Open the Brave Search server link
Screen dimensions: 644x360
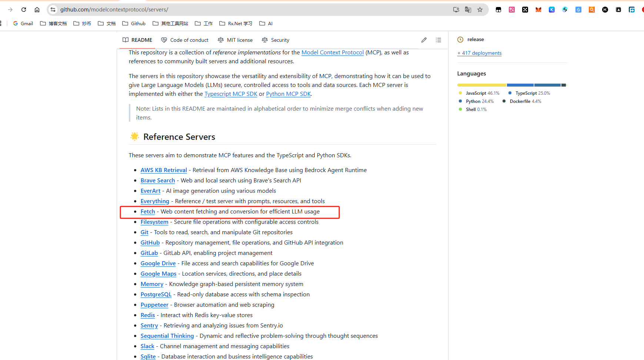tap(158, 181)
